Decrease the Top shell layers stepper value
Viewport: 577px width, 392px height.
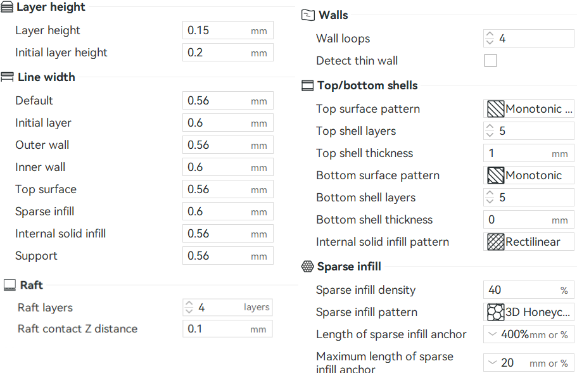click(490, 135)
